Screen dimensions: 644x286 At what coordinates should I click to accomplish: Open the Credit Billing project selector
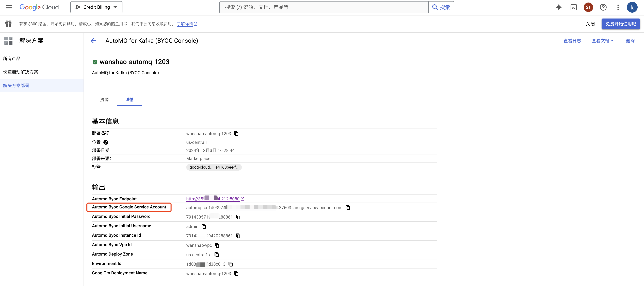point(96,7)
